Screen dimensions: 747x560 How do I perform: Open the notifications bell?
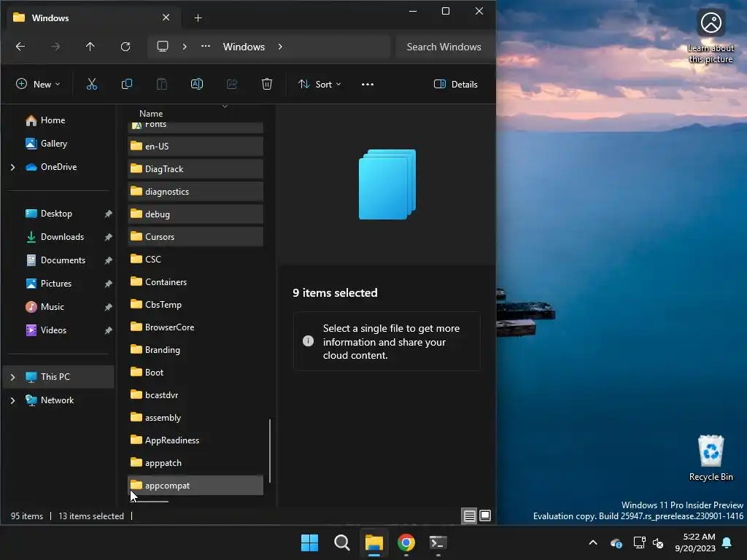727,542
